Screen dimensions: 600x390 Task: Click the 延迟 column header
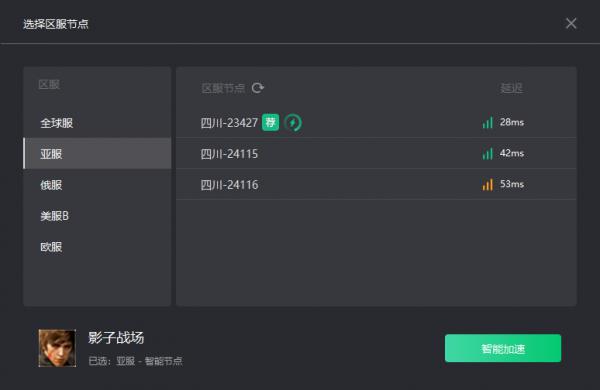tap(511, 88)
